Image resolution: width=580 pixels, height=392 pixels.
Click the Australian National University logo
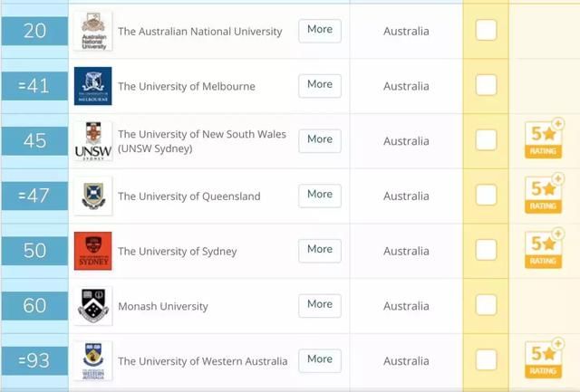(x=92, y=31)
